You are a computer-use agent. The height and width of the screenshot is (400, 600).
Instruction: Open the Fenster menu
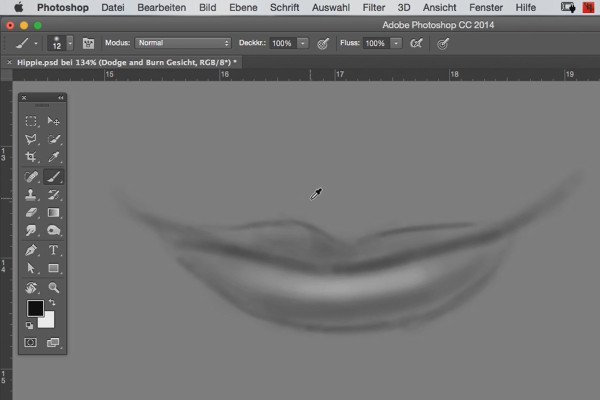click(486, 7)
